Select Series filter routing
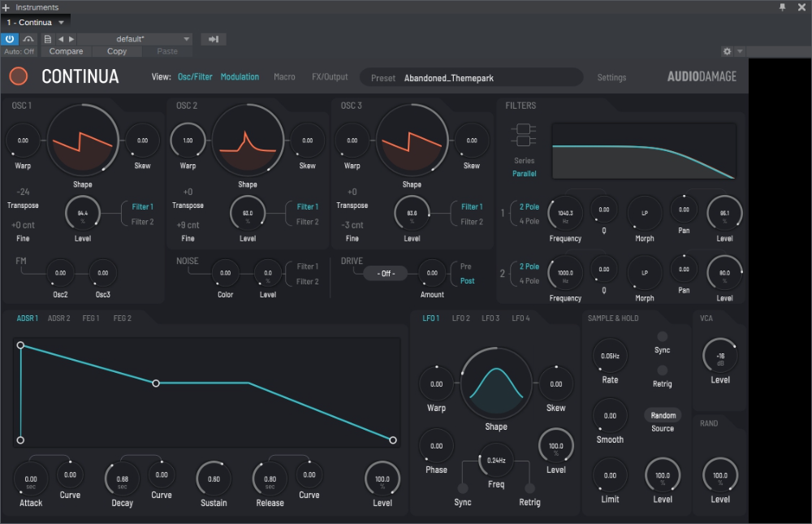The width and height of the screenshot is (812, 524). click(x=524, y=161)
